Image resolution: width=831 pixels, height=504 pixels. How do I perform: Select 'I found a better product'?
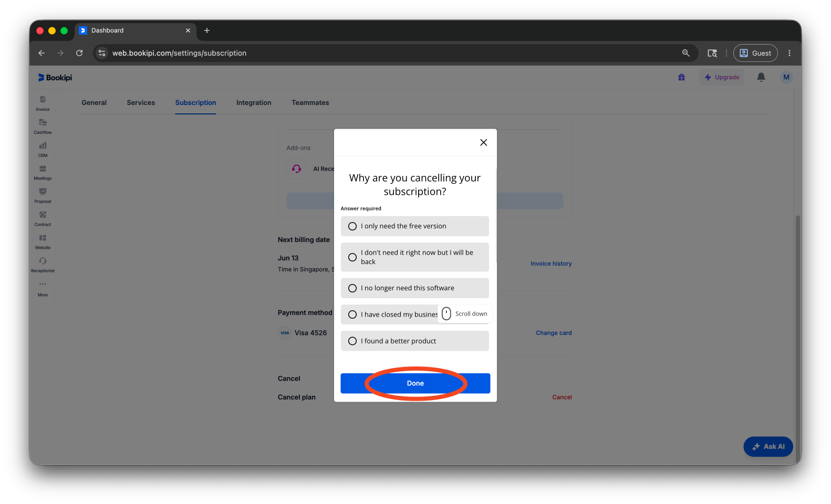[415, 341]
